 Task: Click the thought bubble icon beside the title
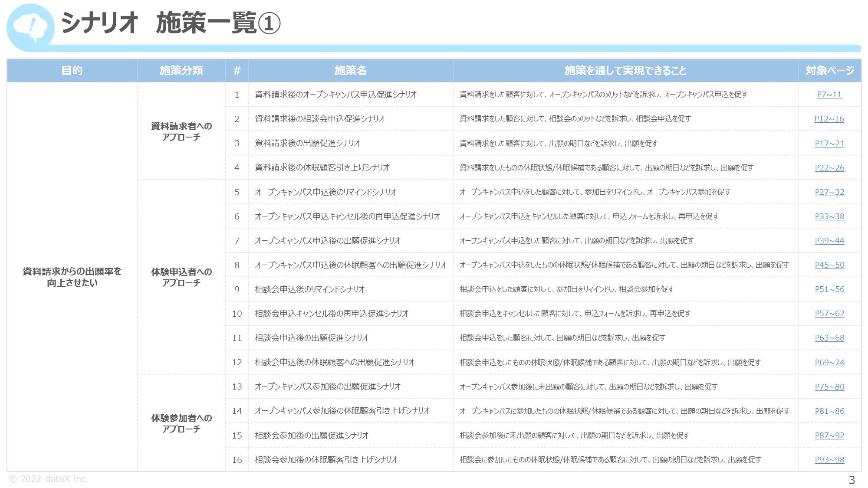coord(30,27)
